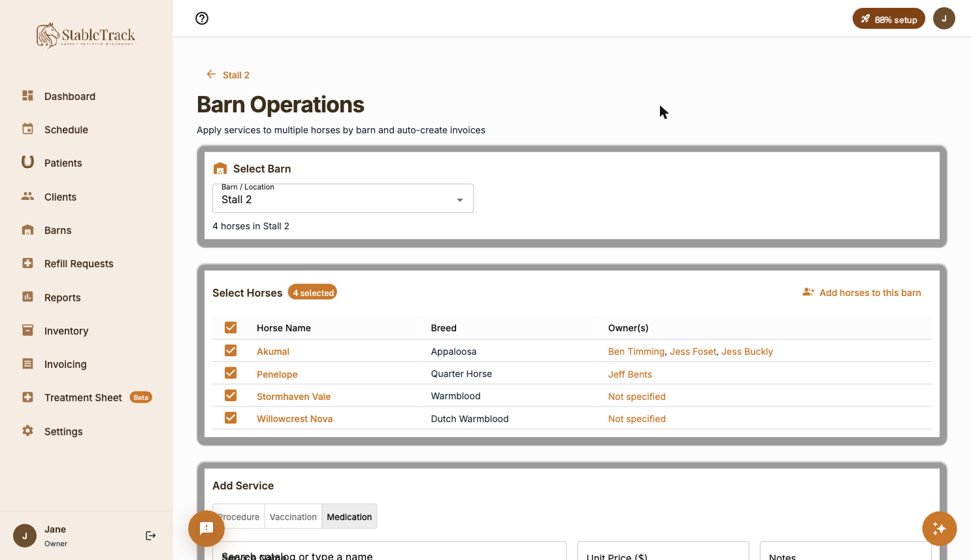971x560 pixels.
Task: Open the Akumal horse link
Action: click(x=273, y=352)
